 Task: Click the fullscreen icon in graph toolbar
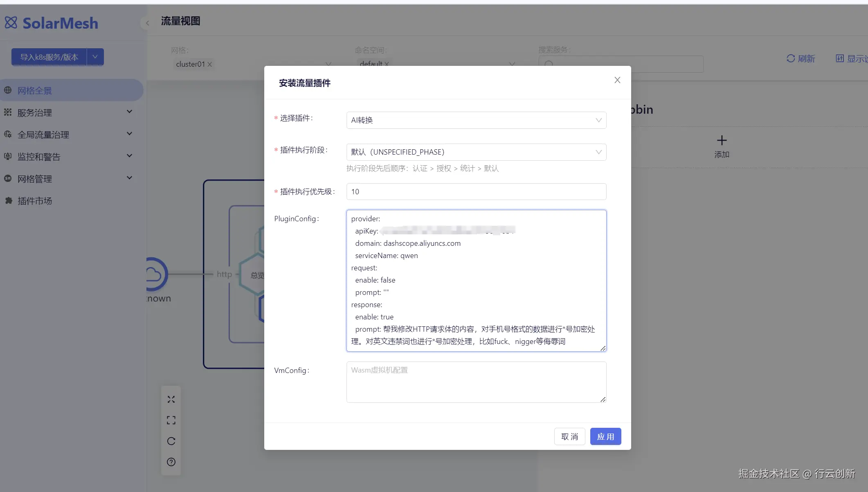point(171,420)
